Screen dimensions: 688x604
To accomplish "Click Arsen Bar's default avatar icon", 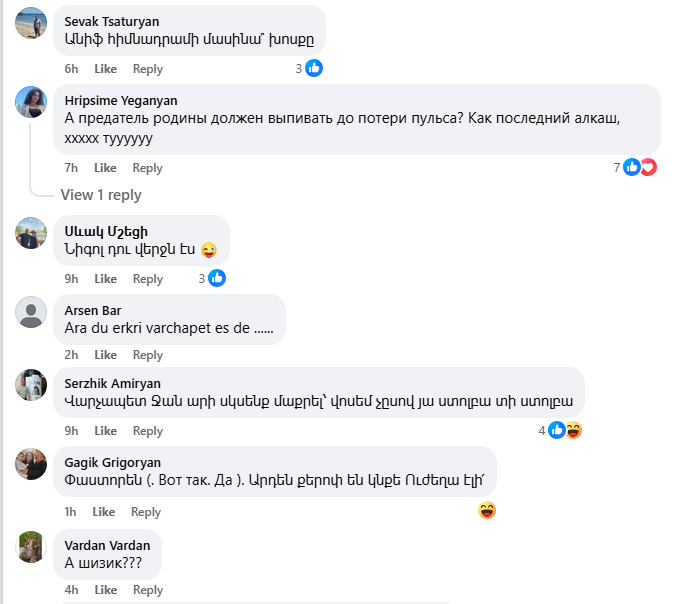I will tap(31, 312).
